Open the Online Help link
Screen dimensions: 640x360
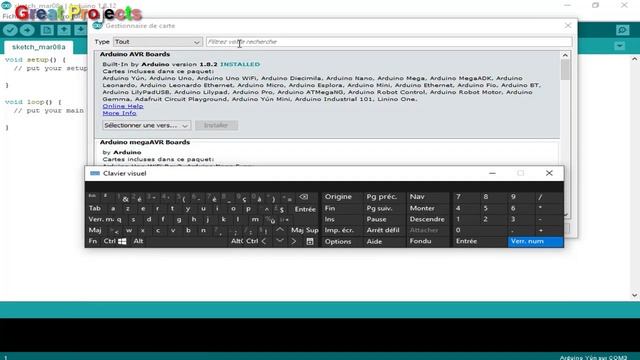pyautogui.click(x=123, y=106)
